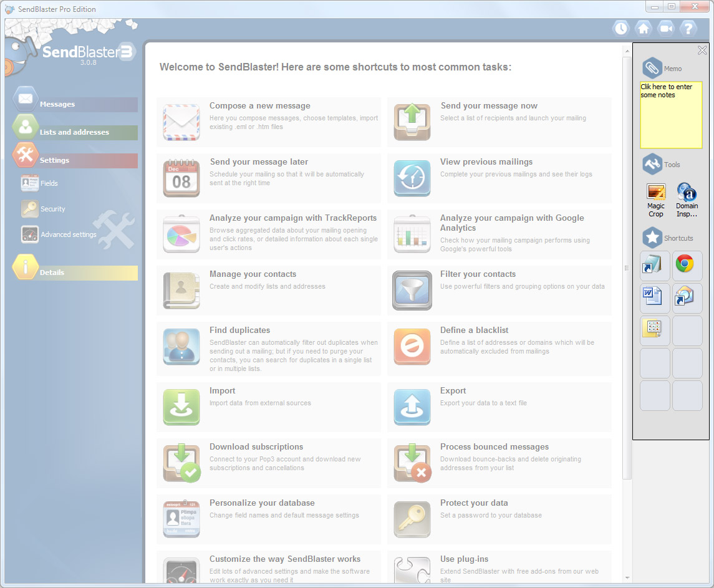
Task: Click the Compose a new message envelope icon
Action: point(181,122)
